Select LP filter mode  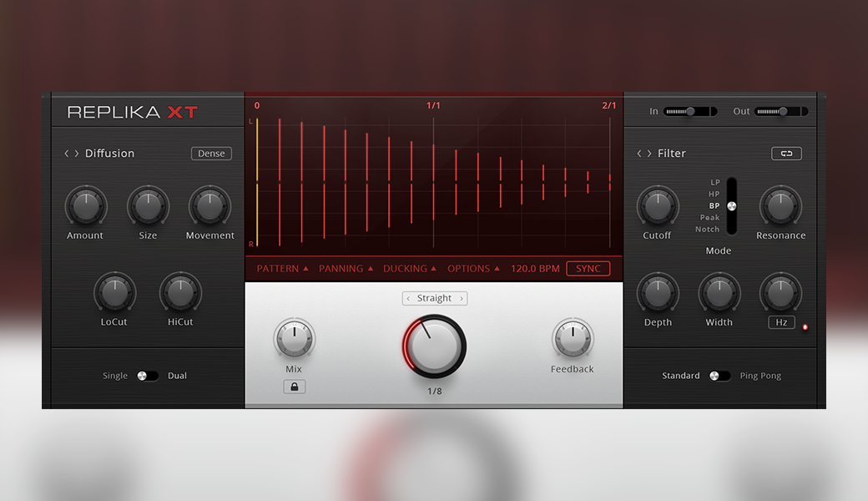click(715, 182)
